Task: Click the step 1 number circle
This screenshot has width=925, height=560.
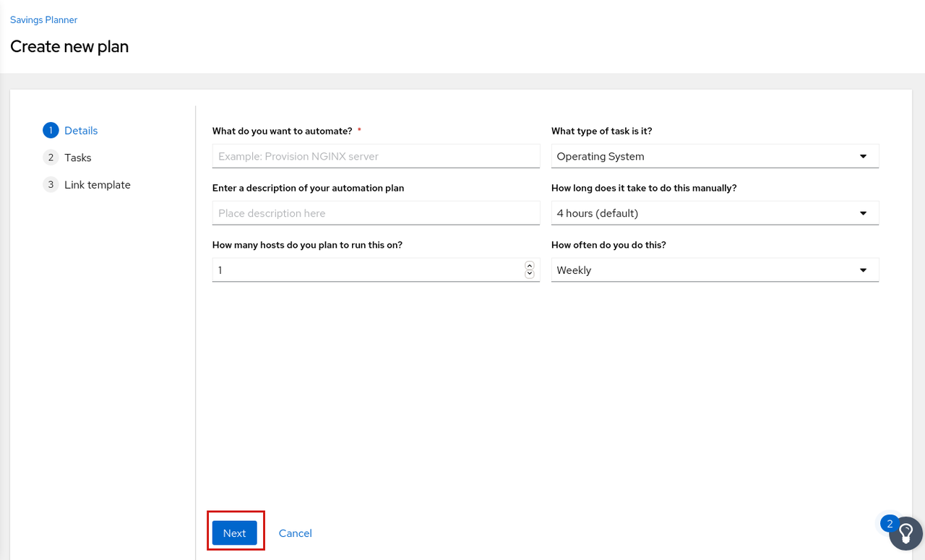Action: [51, 131]
